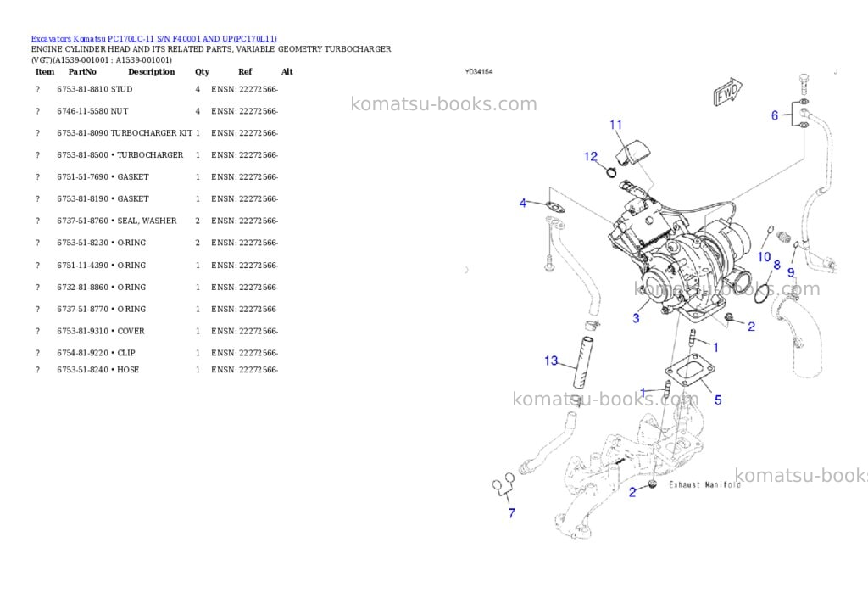Select O-ring part 6732-81-8860
Viewport: 868px width, 615px height.
click(x=102, y=288)
